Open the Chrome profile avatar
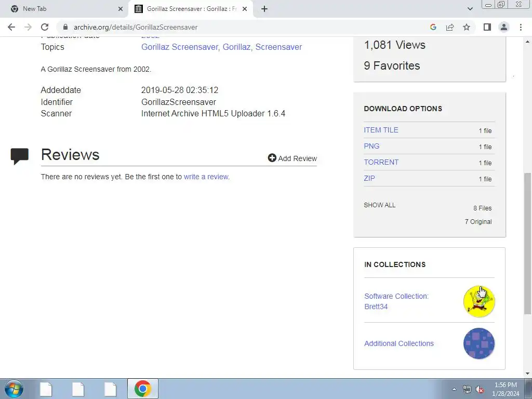The width and height of the screenshot is (532, 399). tap(504, 27)
